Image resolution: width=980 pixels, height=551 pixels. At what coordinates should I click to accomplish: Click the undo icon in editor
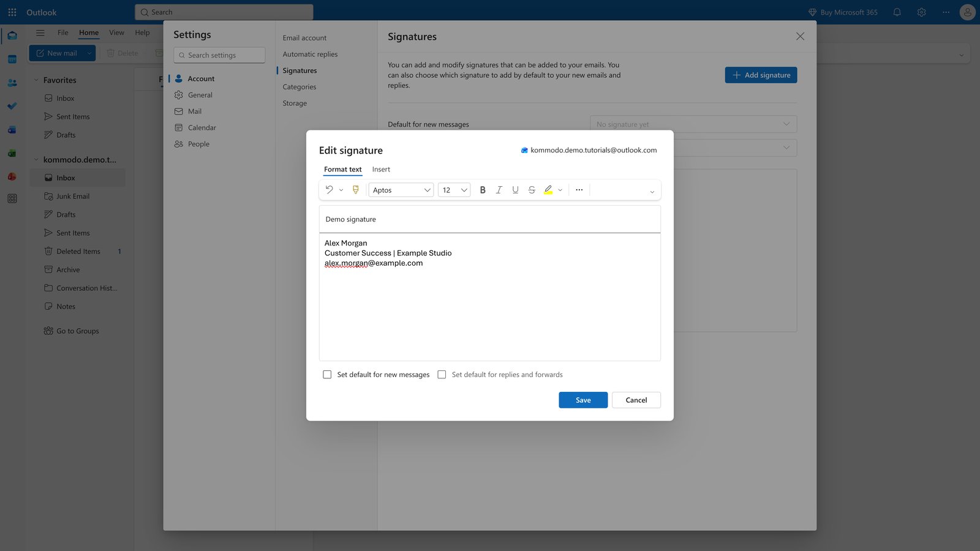point(330,190)
